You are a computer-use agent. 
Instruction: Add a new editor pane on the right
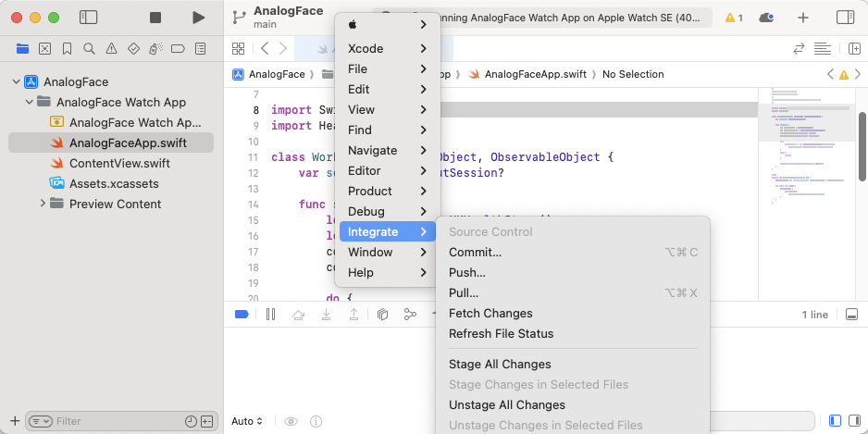pos(855,49)
